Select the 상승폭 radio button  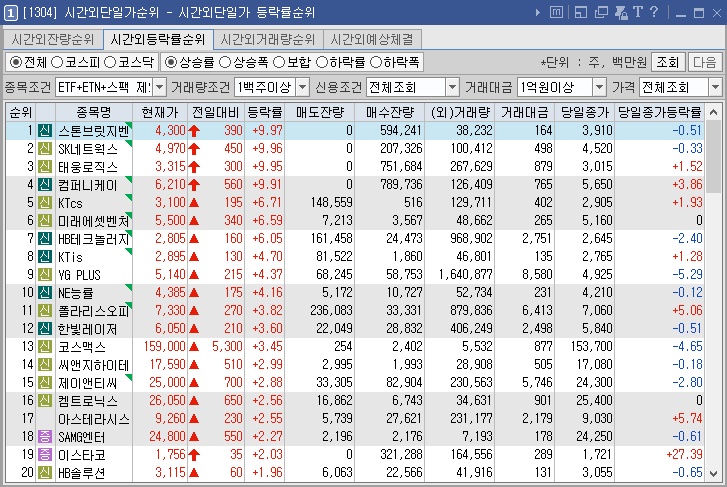[225, 62]
